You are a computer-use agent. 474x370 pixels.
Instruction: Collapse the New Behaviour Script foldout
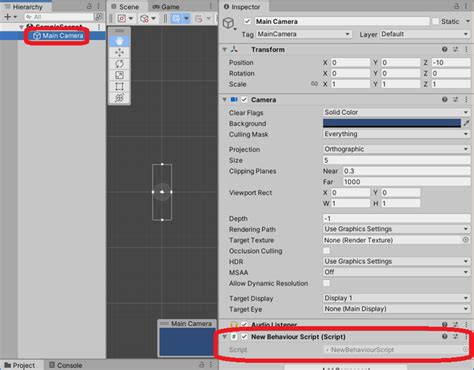click(225, 337)
